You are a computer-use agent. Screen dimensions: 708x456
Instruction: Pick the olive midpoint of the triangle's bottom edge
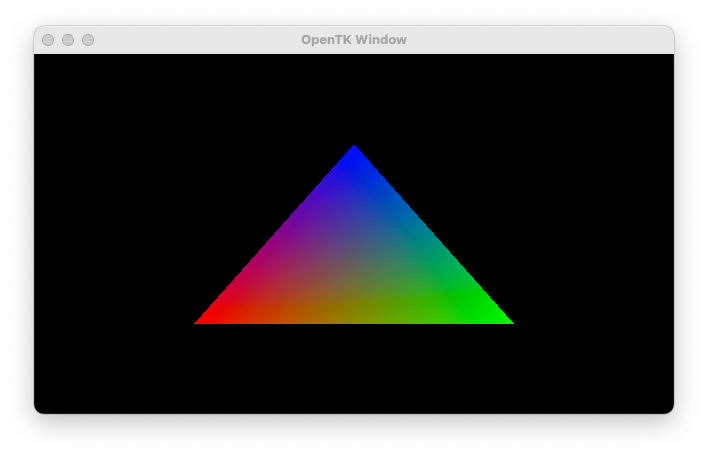[x=354, y=319]
